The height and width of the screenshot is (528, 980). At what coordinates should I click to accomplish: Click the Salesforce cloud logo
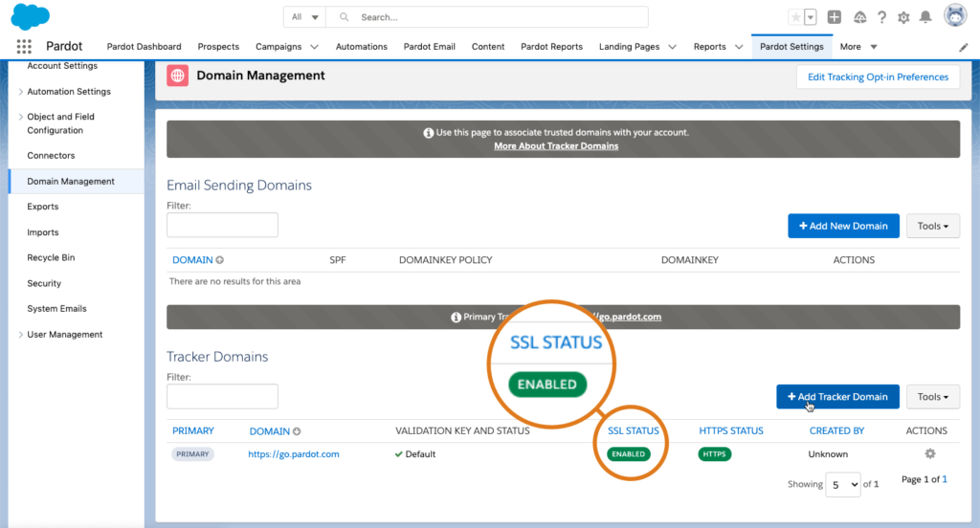[x=30, y=16]
